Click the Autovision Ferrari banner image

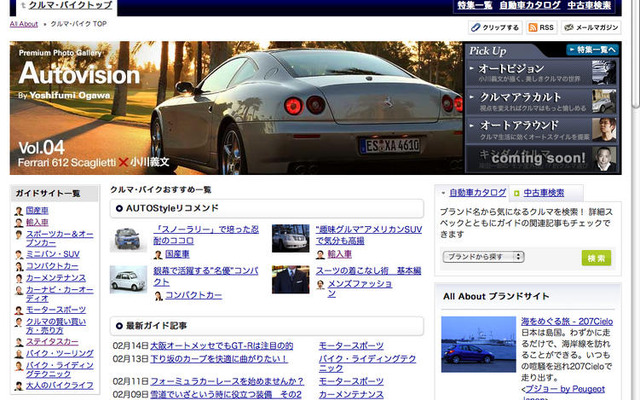237,108
